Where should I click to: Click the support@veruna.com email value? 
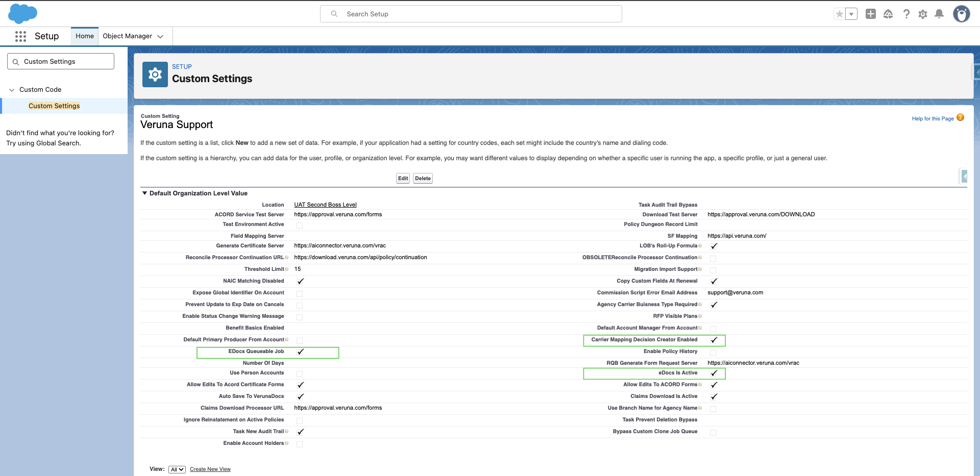click(735, 293)
